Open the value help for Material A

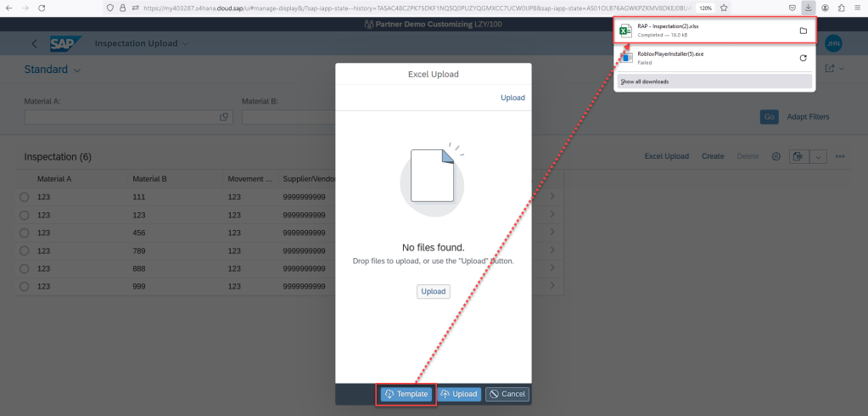coord(224,117)
